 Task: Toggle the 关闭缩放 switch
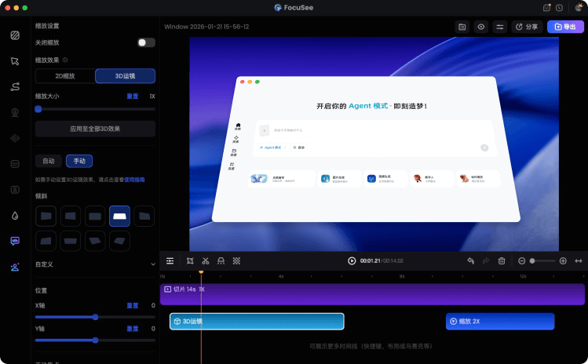tap(146, 42)
